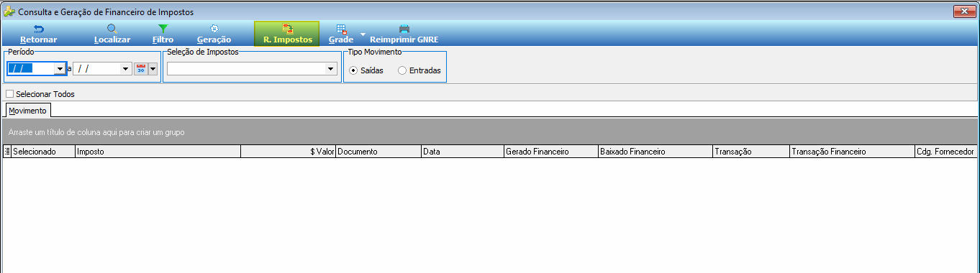Image resolution: width=980 pixels, height=273 pixels.
Task: Sort by the Imposto column header
Action: (x=158, y=152)
